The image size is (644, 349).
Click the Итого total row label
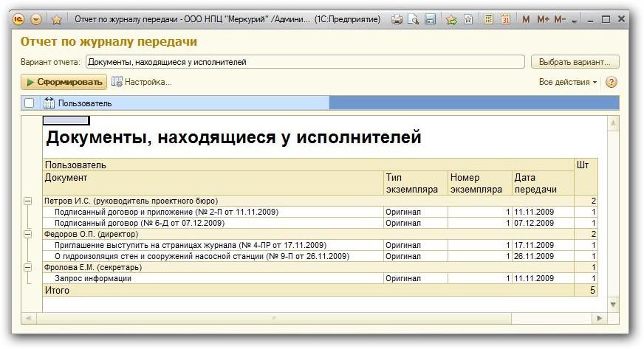57,291
